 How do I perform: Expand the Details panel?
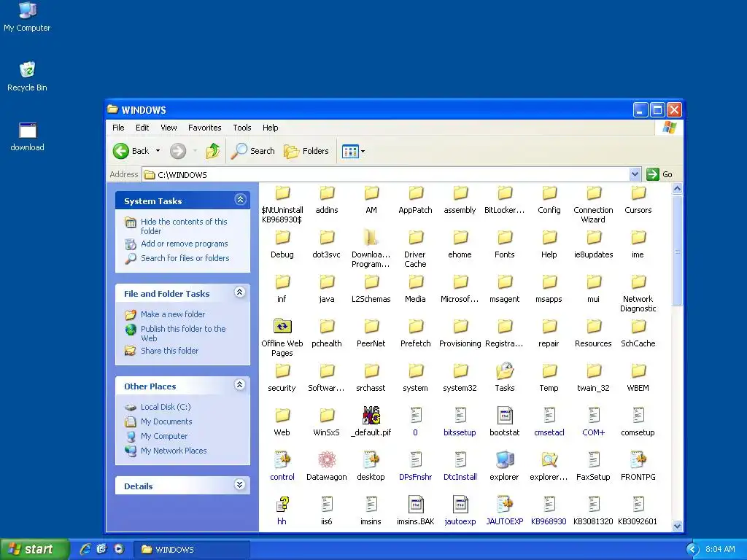click(239, 485)
